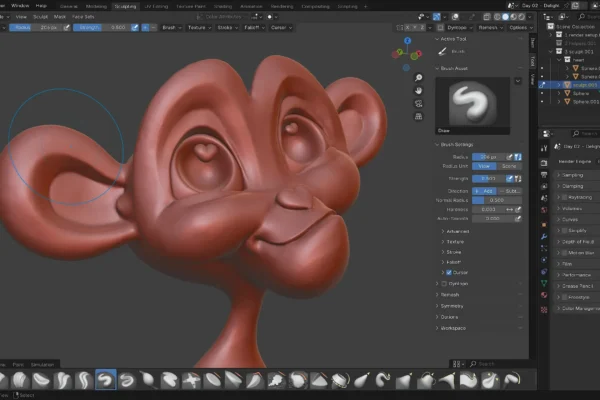Open the Texture dropdown in header

tap(199, 28)
